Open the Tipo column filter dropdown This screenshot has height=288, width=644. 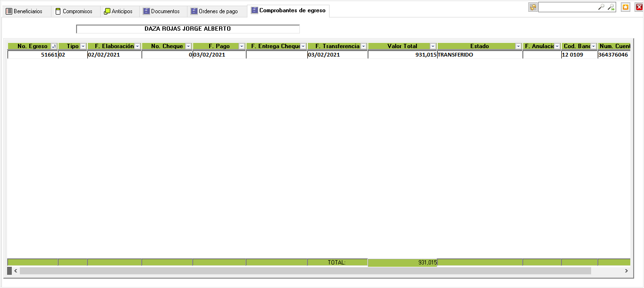[83, 46]
